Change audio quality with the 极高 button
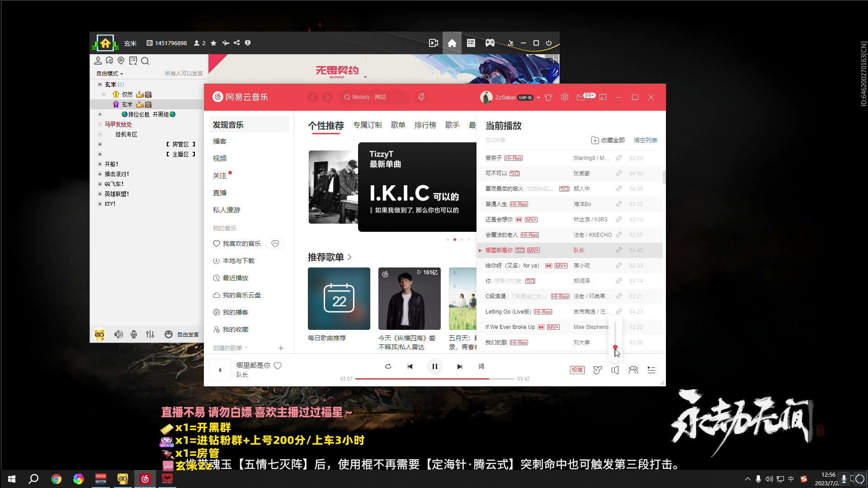Image resolution: width=868 pixels, height=488 pixels. [x=577, y=370]
